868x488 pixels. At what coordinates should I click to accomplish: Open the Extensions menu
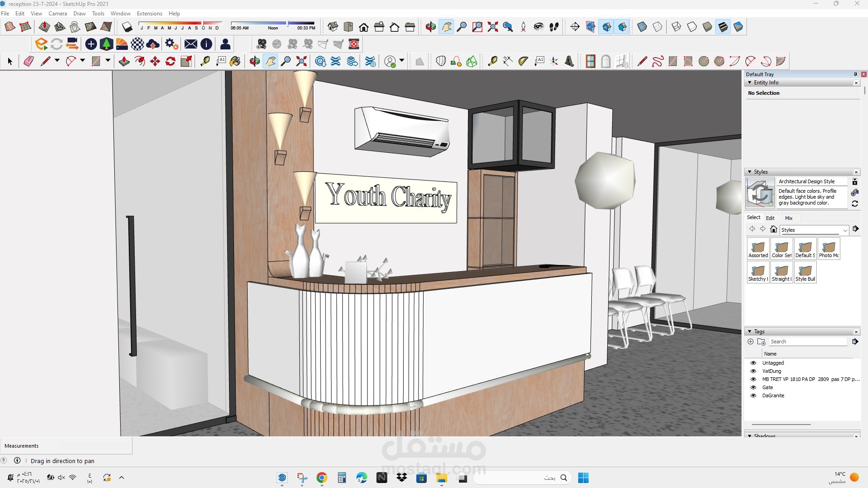click(149, 14)
